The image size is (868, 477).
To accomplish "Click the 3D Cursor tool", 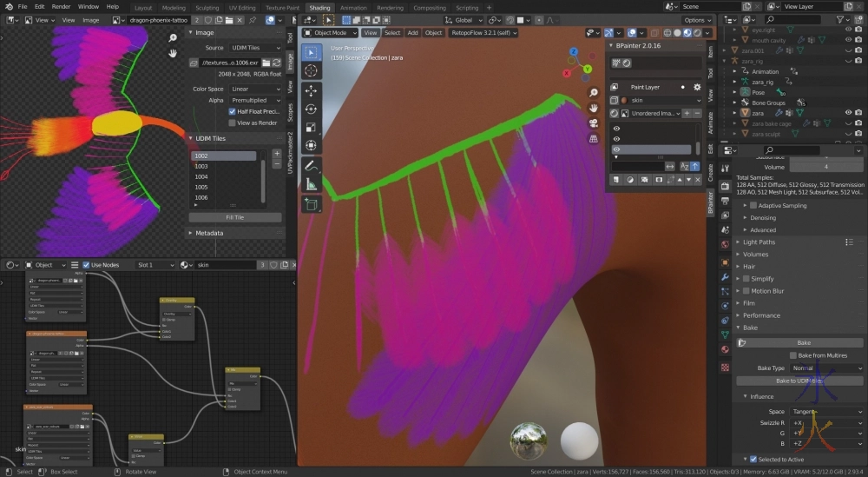I will point(311,70).
